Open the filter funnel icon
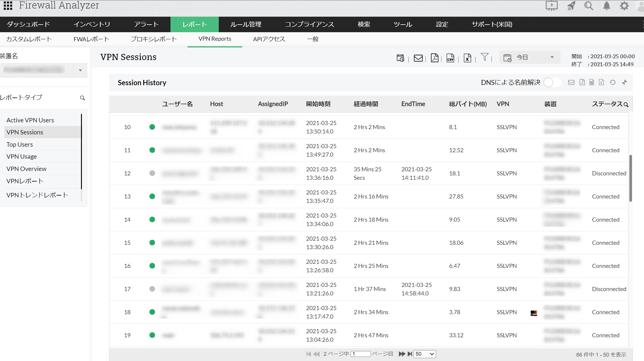Screen dimensions: 644x361 (x=484, y=57)
